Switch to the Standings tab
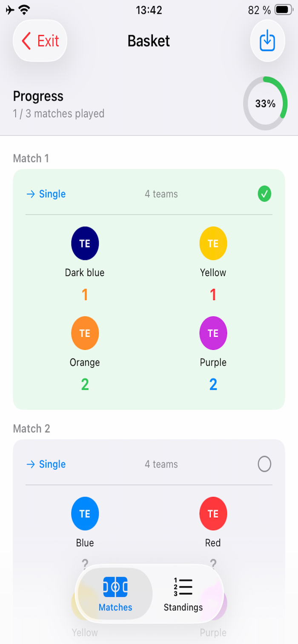Screen dimensions: 298x644 tap(183, 593)
